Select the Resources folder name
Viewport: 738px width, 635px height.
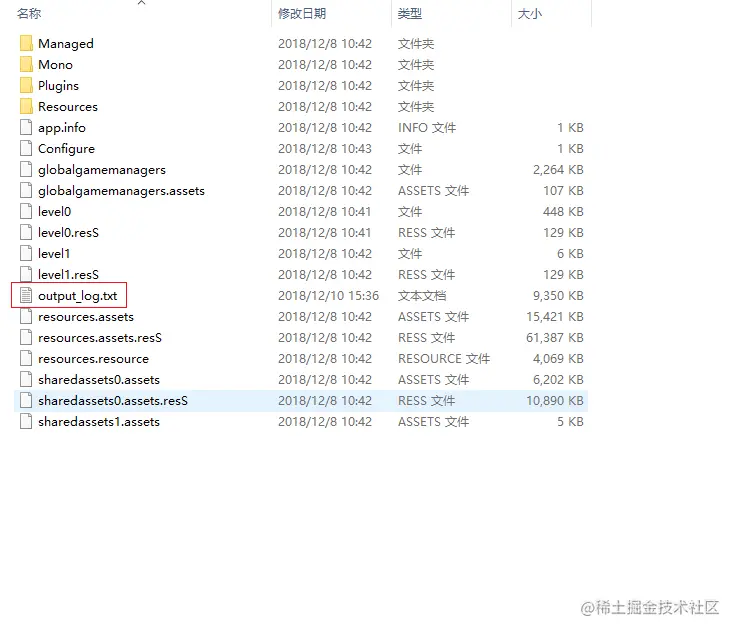point(68,107)
